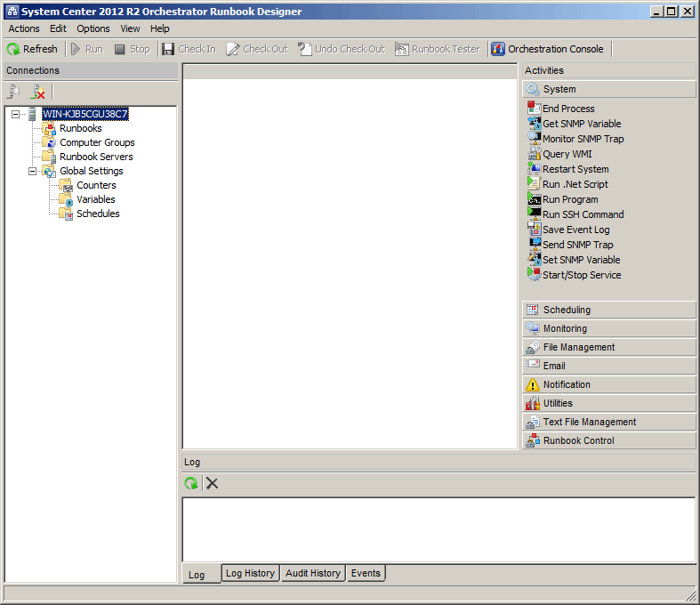Select the Get SNMP Variable activity
Screen dimensions: 700x605
click(575, 124)
